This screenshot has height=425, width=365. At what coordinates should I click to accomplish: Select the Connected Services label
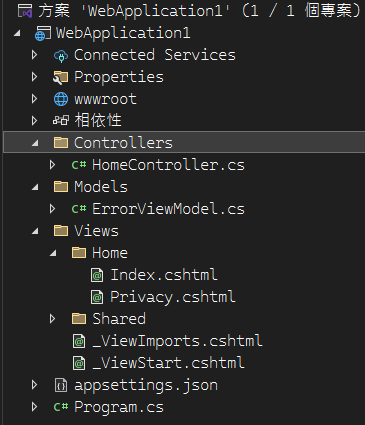pyautogui.click(x=155, y=55)
